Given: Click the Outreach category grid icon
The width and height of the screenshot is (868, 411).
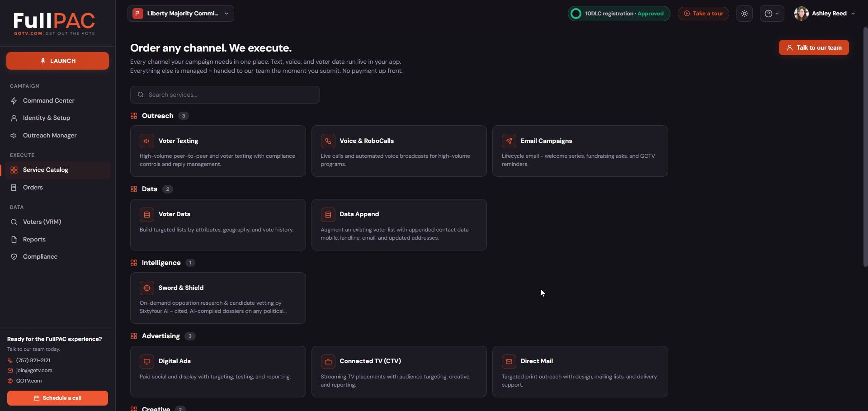Looking at the screenshot, I should (134, 116).
